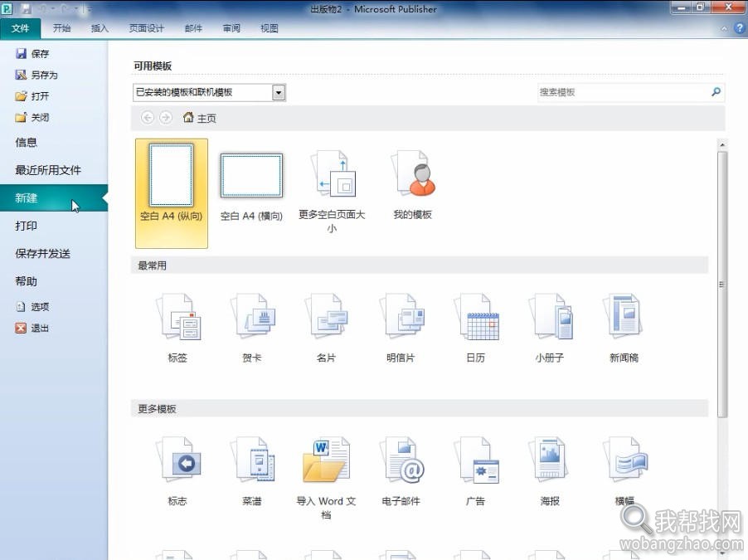748x560 pixels.
Task: Choose the 新闻稿 newsletter template category
Action: click(x=624, y=317)
